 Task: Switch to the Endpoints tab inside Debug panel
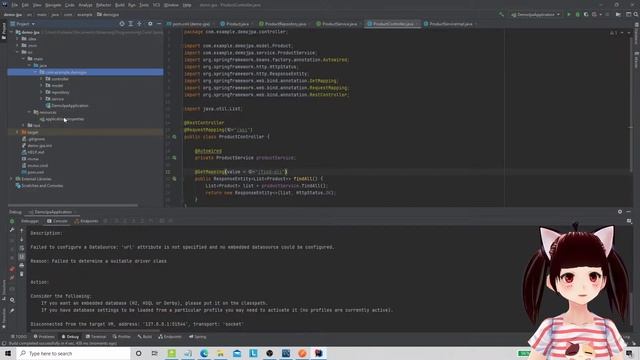point(86,221)
